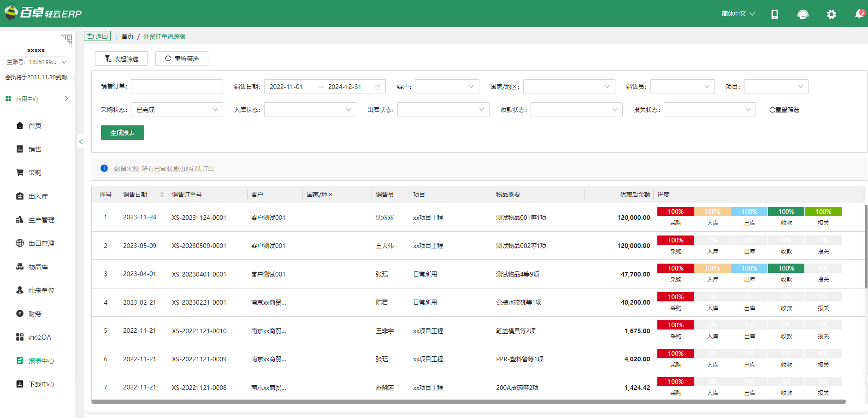Click the 销售 icon in sidebar
Screen dimensions: 868x418
click(20, 149)
